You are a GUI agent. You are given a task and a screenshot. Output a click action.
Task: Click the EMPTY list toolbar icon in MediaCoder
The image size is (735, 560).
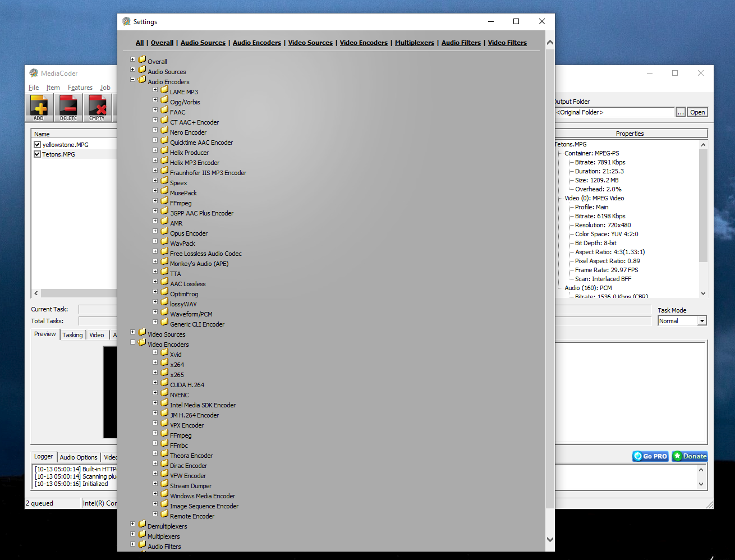click(98, 107)
